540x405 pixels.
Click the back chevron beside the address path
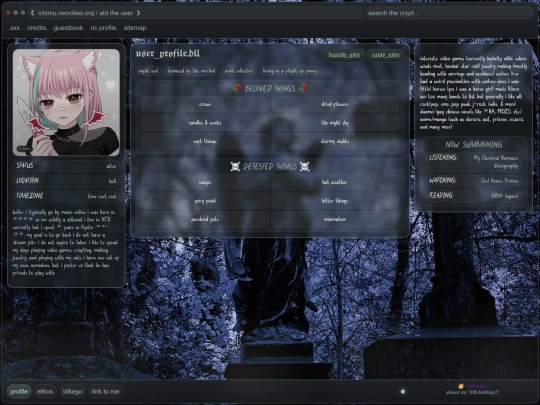click(x=32, y=13)
